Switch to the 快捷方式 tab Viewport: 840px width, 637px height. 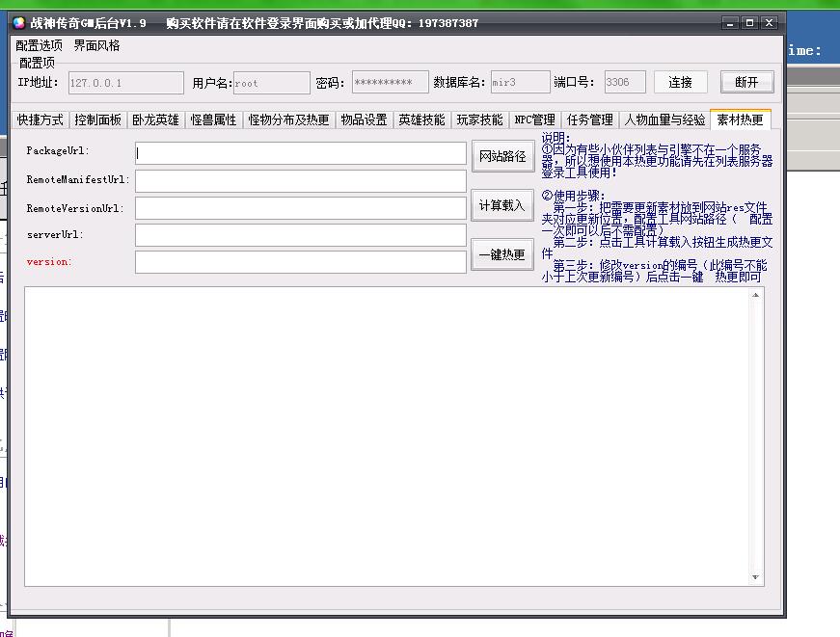click(41, 119)
